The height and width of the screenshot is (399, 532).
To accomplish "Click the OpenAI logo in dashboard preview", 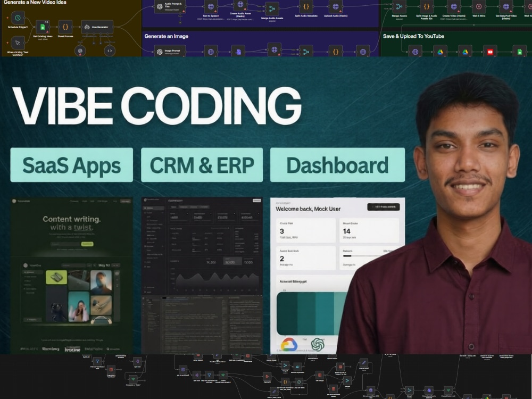I will pyautogui.click(x=318, y=345).
